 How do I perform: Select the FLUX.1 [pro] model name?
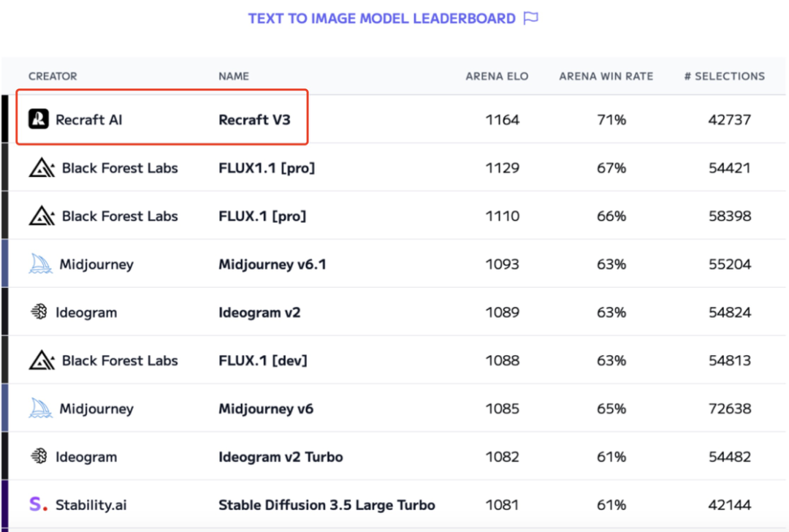pos(262,216)
